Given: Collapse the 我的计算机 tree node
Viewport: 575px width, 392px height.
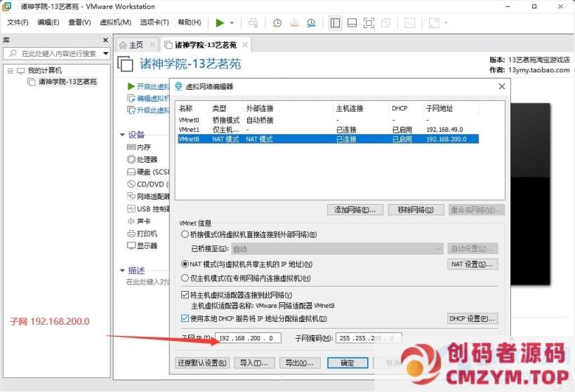Looking at the screenshot, I should (11, 71).
